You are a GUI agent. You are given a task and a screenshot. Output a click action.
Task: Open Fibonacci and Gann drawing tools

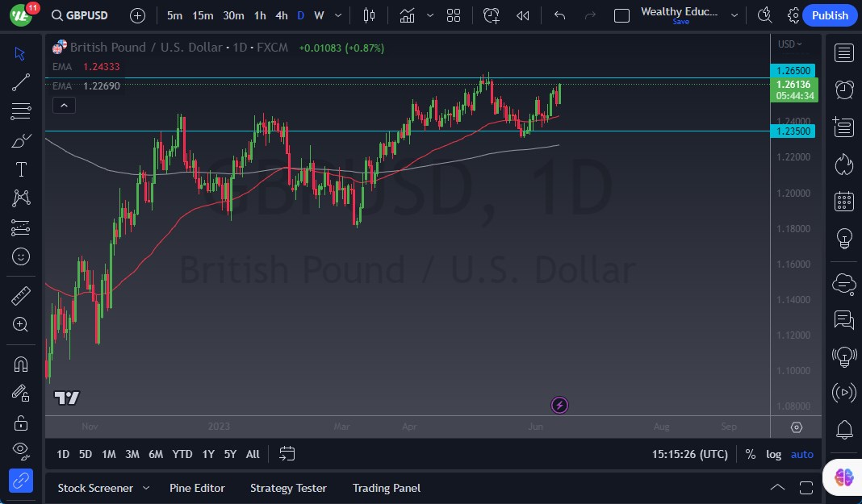[20, 111]
